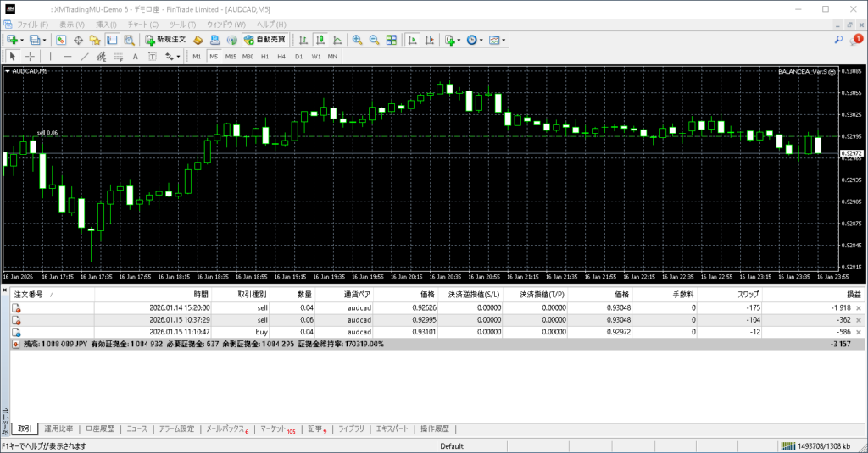Close the sell 0.06 audcad order row
This screenshot has width=868, height=453.
click(859, 320)
